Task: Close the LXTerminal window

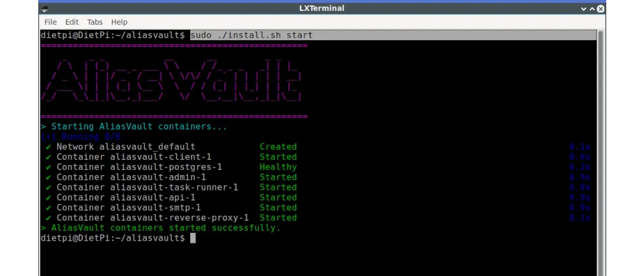Action: click(601, 9)
